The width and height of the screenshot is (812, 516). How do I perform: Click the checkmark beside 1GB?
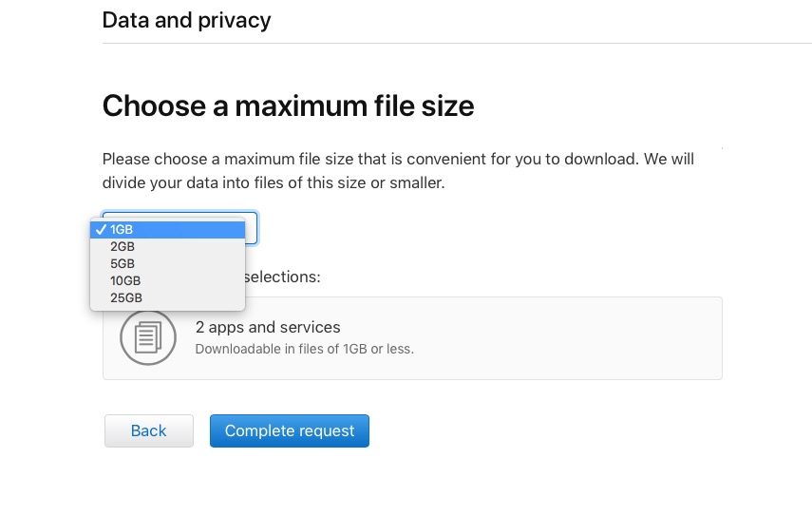click(x=100, y=229)
